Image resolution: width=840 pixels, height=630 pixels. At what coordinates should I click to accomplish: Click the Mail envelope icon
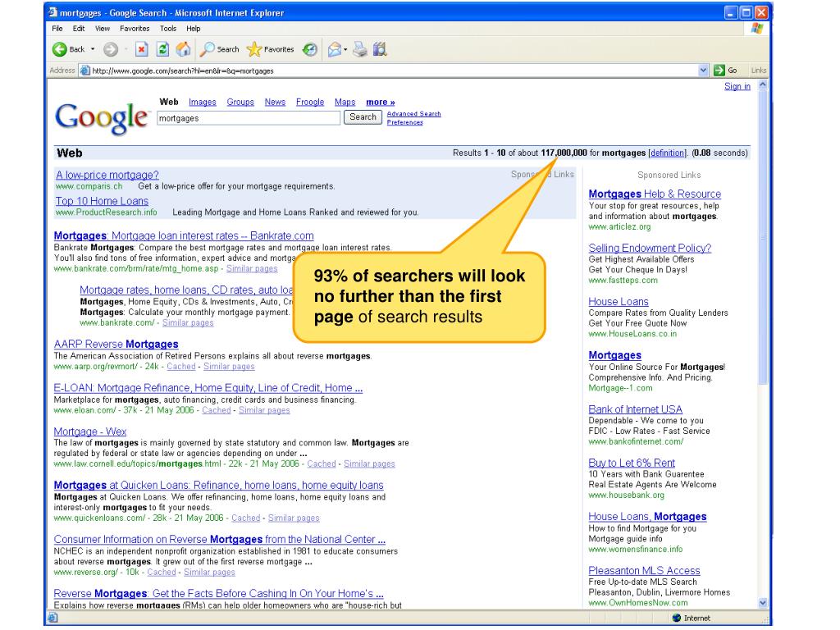coord(335,50)
